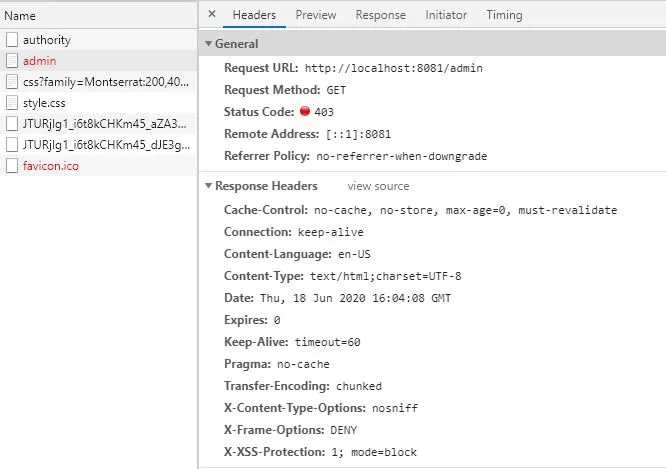Switch to the Preview tab
This screenshot has height=469, width=666.
click(x=315, y=15)
